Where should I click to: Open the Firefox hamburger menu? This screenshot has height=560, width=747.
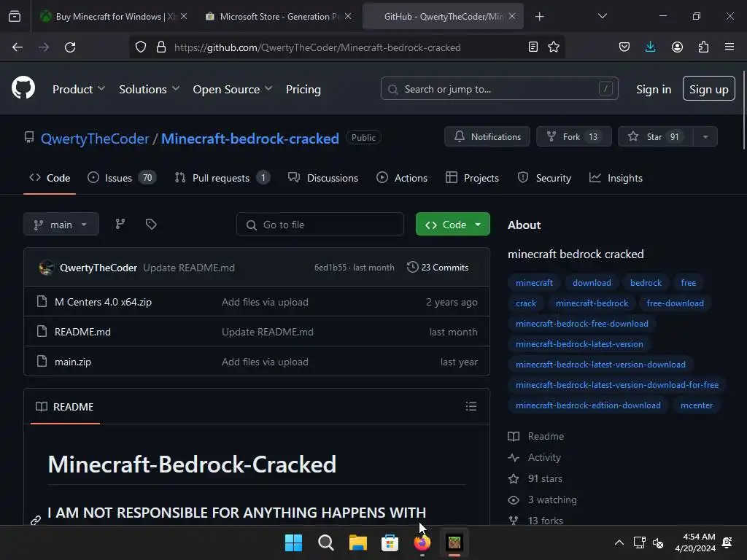tap(729, 47)
